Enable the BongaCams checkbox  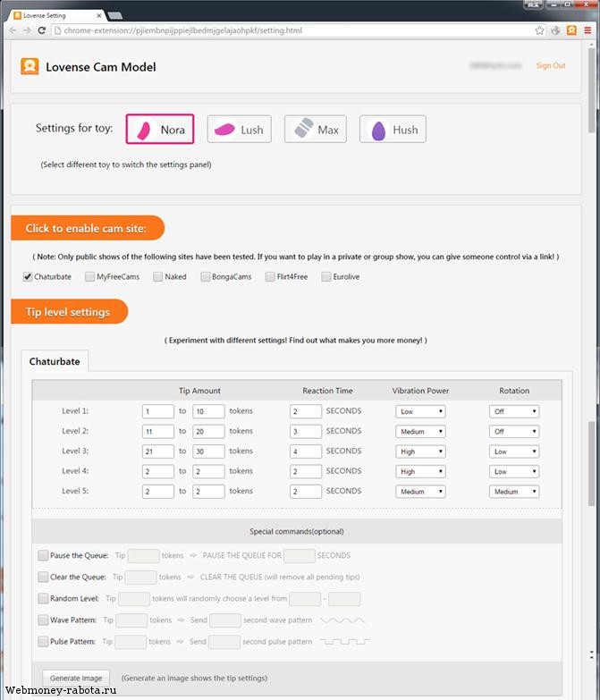coord(206,277)
